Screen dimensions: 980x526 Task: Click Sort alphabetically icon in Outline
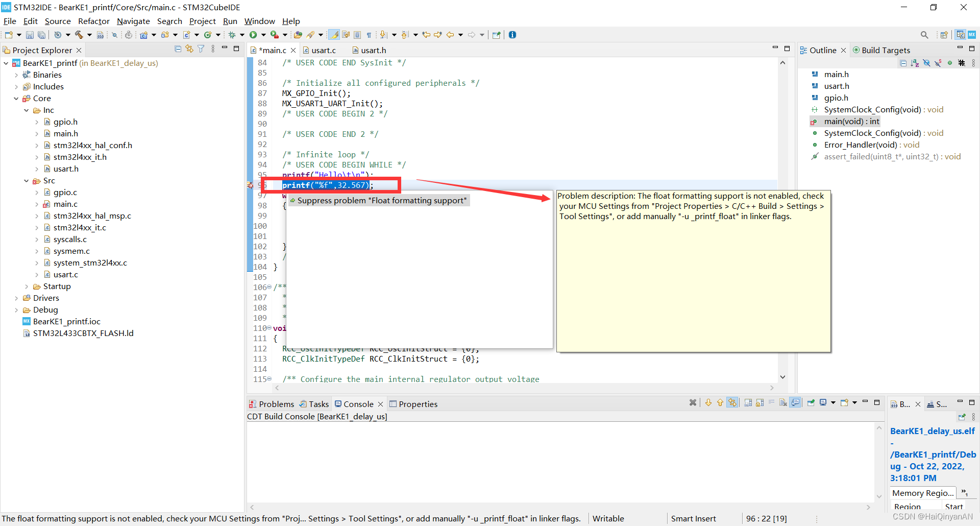(x=915, y=63)
